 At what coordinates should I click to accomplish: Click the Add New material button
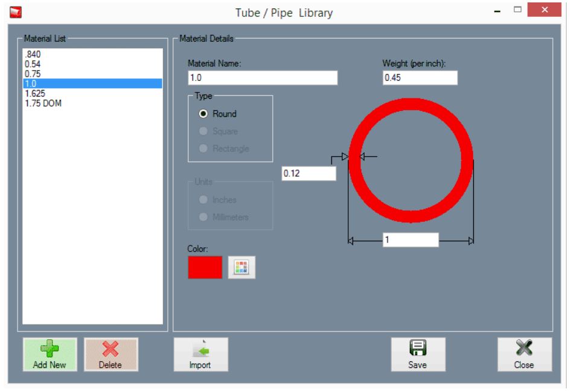click(x=49, y=355)
